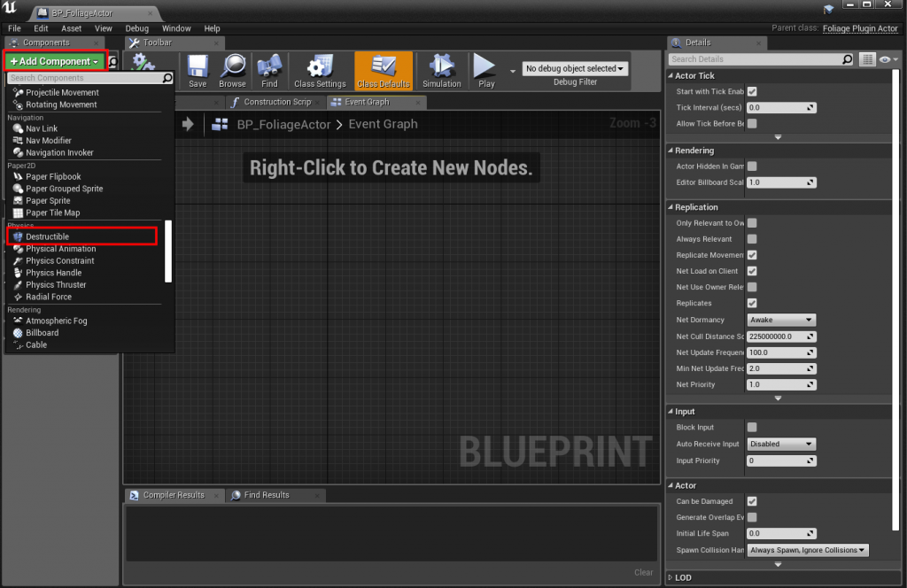Select the Cable component
The height and width of the screenshot is (588, 907).
point(36,345)
